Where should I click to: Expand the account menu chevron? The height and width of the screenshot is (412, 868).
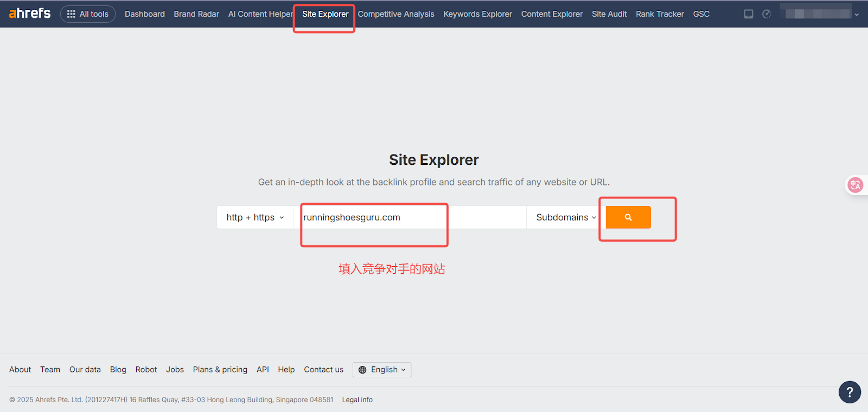857,15
